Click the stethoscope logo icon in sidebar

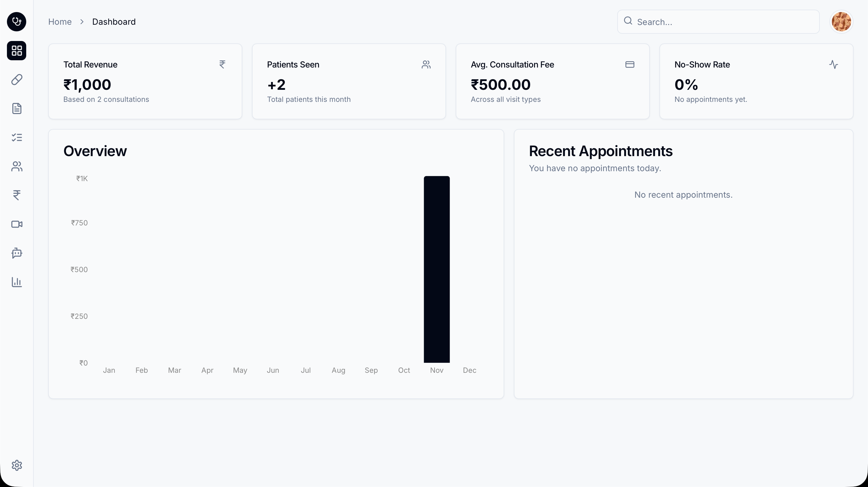[x=17, y=22]
